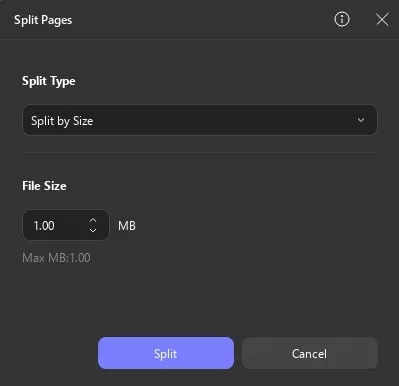Viewport: 399px width, 386px height.
Task: Click the chevron arrow of Split by Size
Action: pos(361,120)
